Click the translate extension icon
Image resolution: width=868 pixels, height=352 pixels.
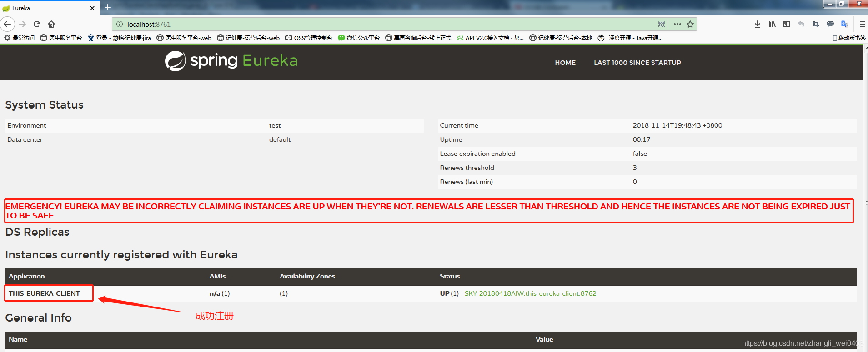pos(844,24)
